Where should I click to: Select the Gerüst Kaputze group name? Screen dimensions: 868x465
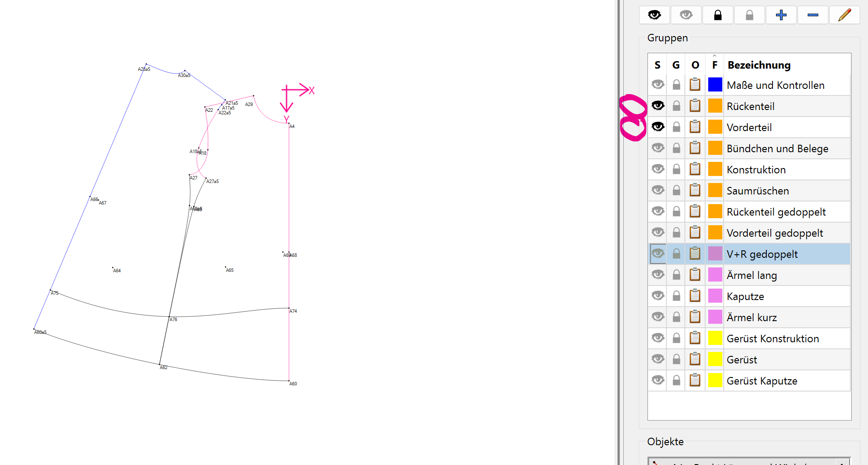(x=761, y=381)
